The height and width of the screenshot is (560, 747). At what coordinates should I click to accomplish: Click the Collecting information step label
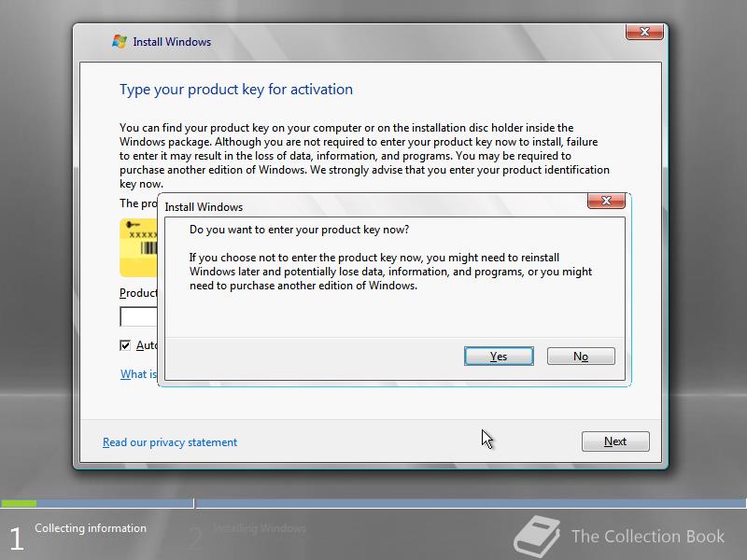point(91,528)
